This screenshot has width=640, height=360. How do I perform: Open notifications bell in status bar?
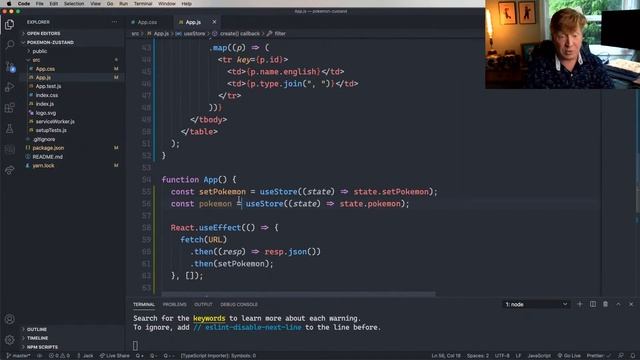pos(633,356)
